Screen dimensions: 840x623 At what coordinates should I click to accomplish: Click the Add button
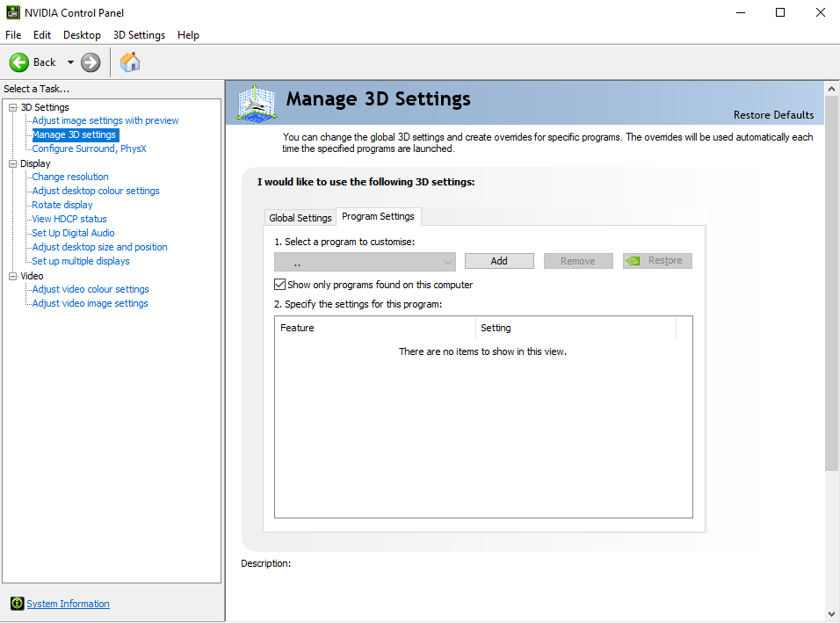499,261
